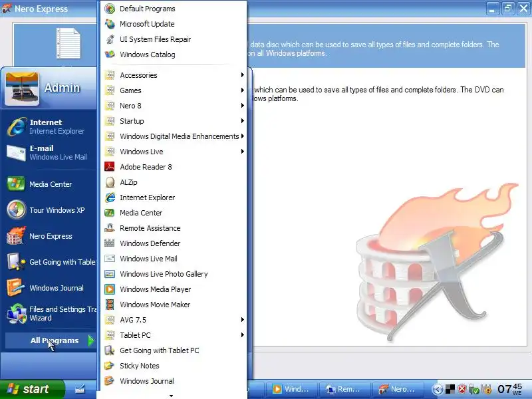Open Windows Catalog
The height and width of the screenshot is (399, 532).
174,55
